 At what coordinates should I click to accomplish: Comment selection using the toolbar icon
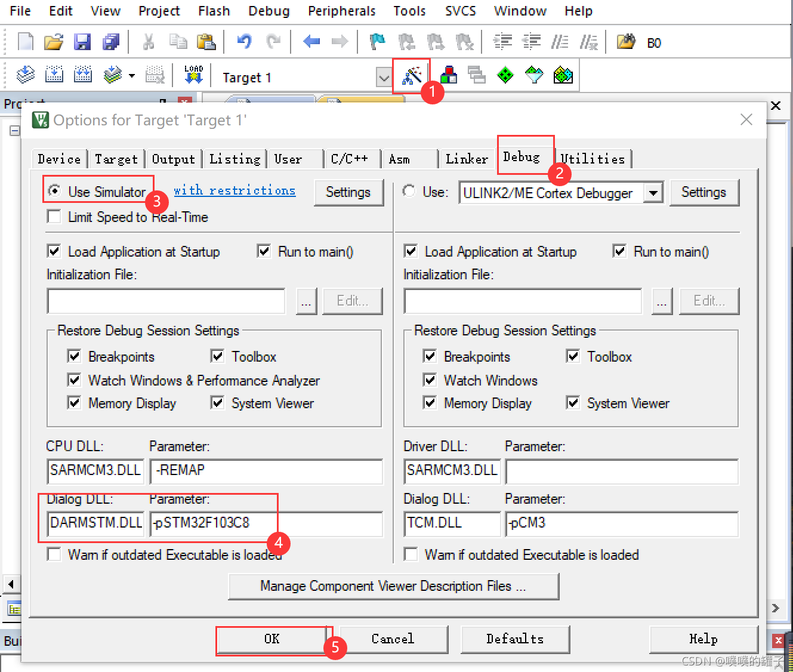(560, 42)
